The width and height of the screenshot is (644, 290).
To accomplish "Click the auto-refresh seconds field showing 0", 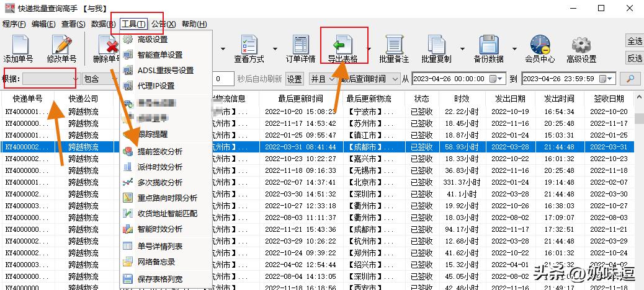I will (224, 79).
